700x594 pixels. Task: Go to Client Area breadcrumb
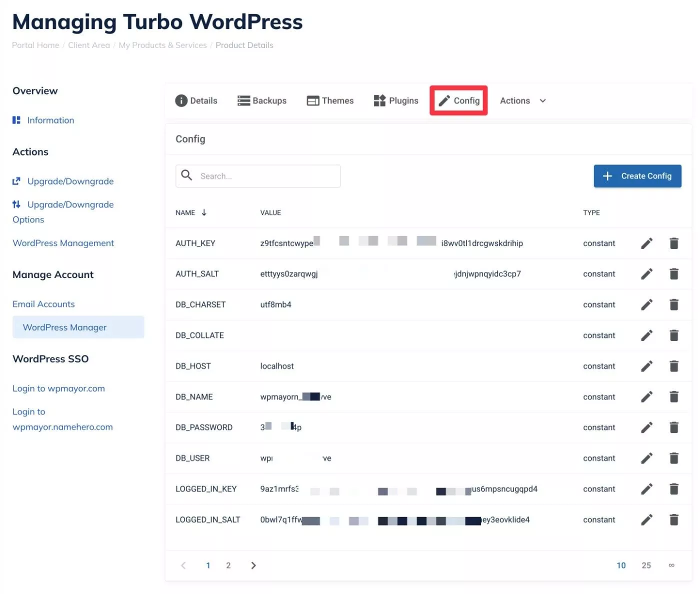pyautogui.click(x=89, y=45)
